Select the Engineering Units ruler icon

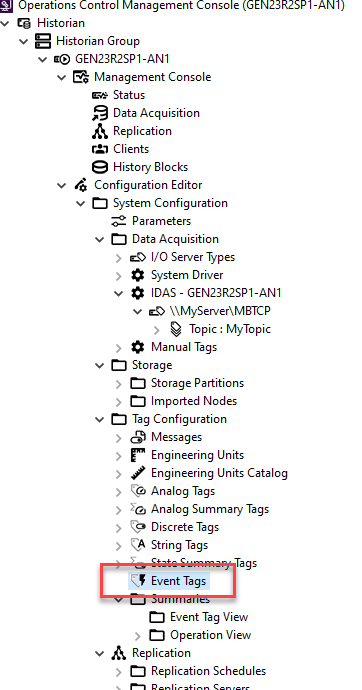point(138,455)
